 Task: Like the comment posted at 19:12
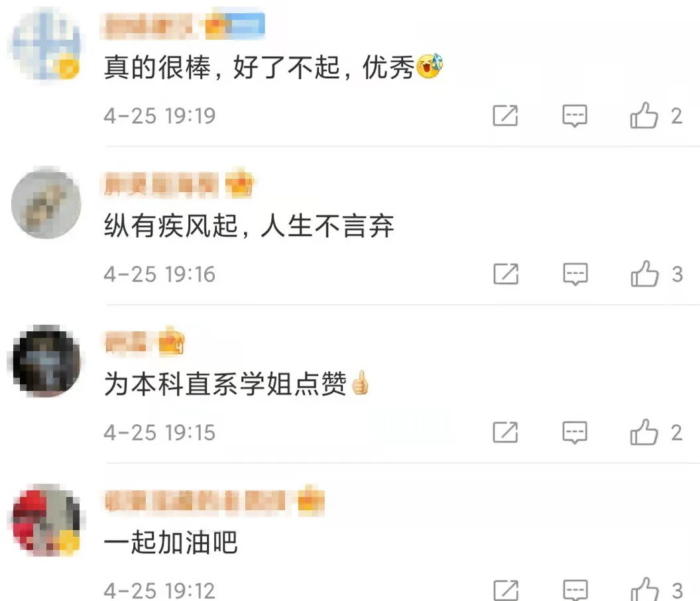(644, 589)
